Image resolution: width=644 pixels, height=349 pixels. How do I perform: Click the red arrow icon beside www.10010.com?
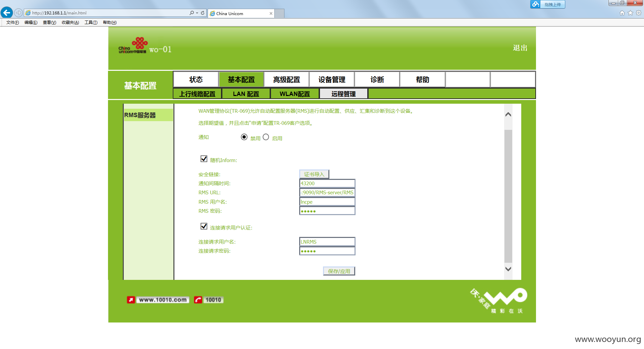pos(131,300)
